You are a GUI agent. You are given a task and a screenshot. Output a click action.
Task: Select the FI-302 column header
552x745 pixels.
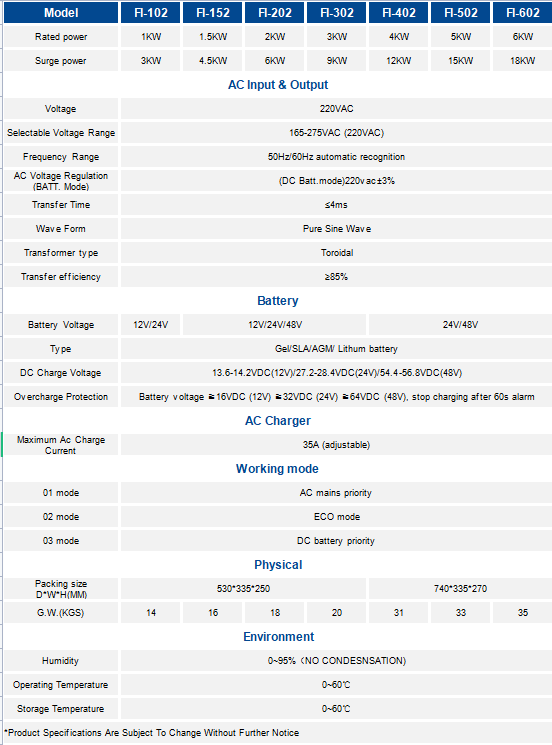337,13
